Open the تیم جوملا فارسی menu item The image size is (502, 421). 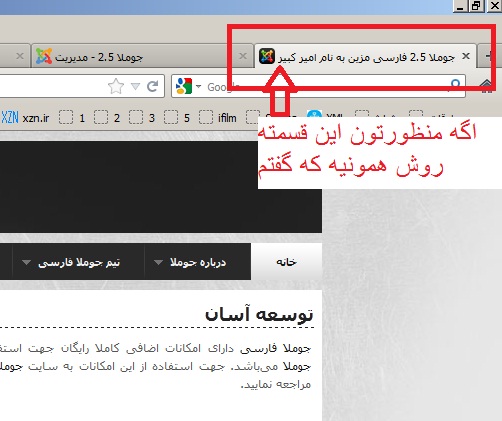pyautogui.click(x=79, y=262)
